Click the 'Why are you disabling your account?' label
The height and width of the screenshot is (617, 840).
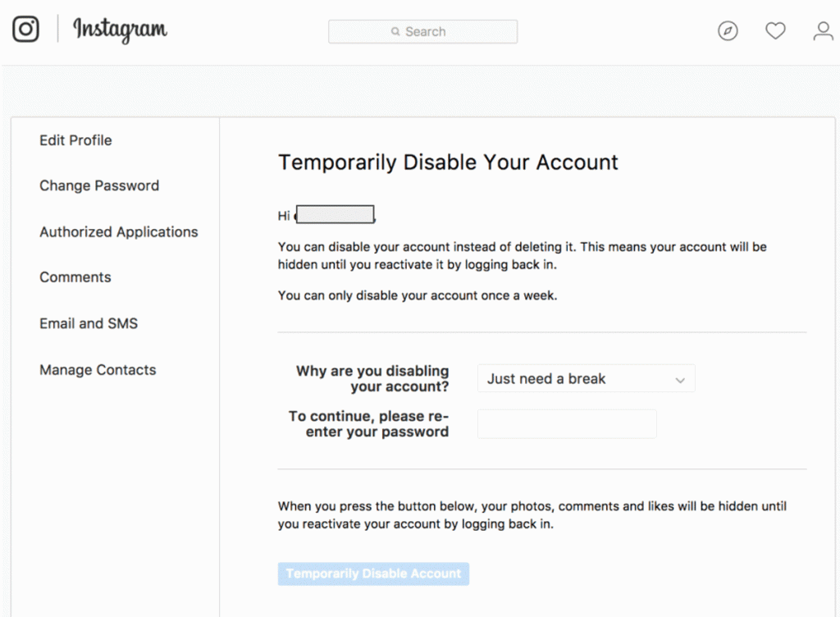click(373, 379)
